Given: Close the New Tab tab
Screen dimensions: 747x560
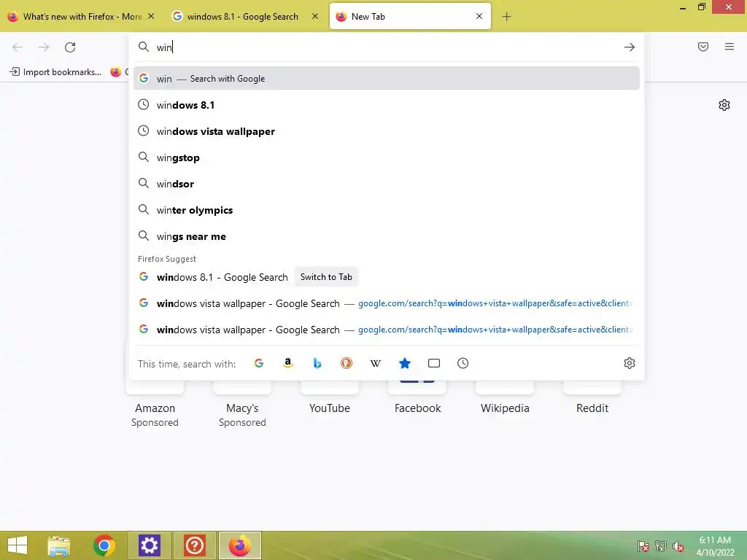Looking at the screenshot, I should (x=479, y=16).
